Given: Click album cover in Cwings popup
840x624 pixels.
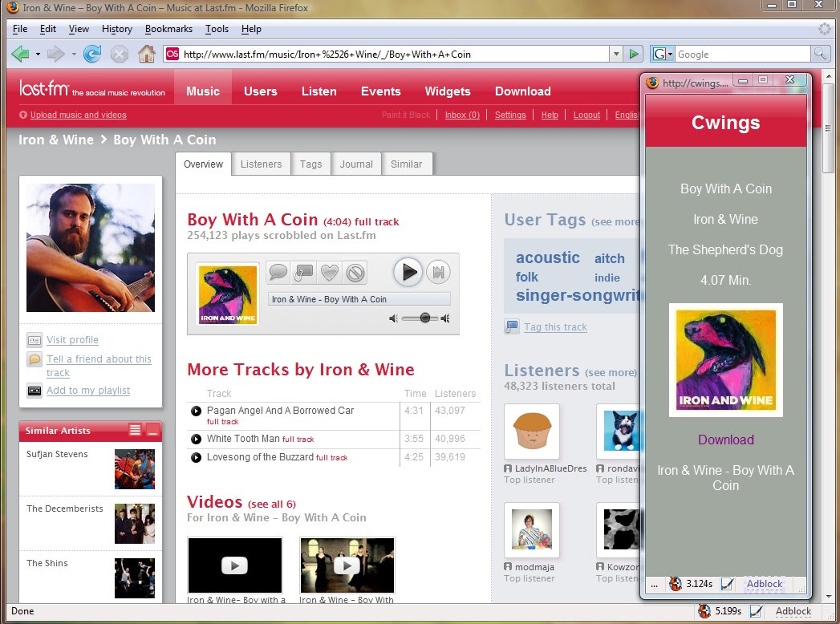Looking at the screenshot, I should pyautogui.click(x=725, y=360).
